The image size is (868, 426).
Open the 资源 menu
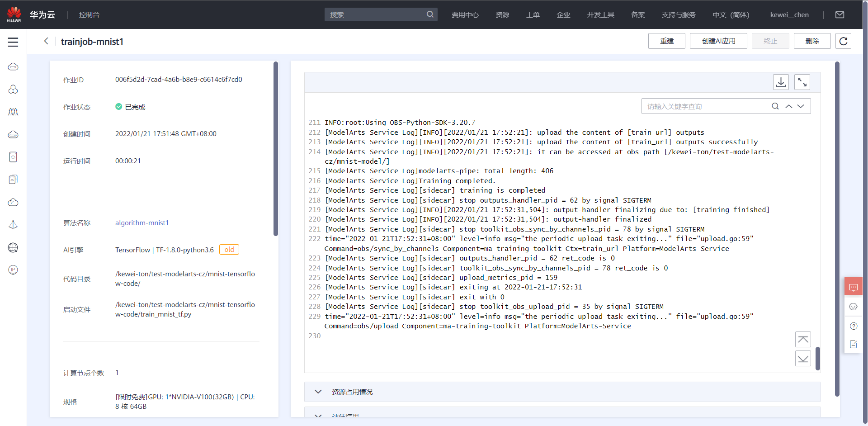pos(502,14)
